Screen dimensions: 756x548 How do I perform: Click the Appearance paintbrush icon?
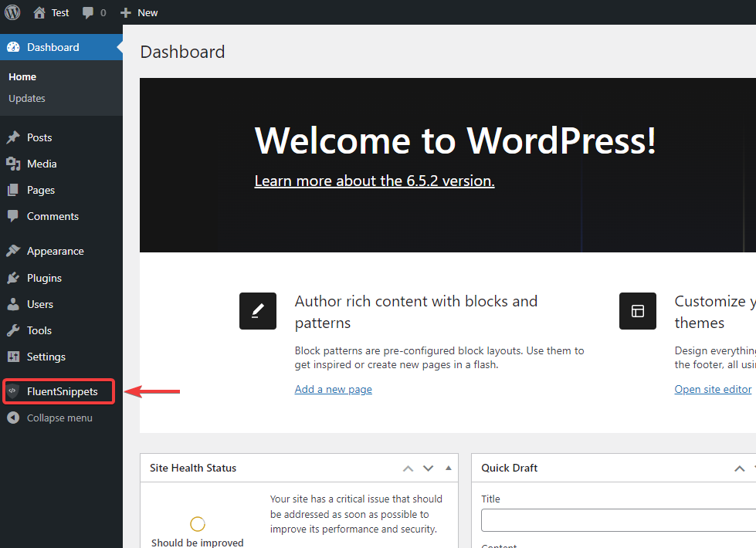point(13,251)
